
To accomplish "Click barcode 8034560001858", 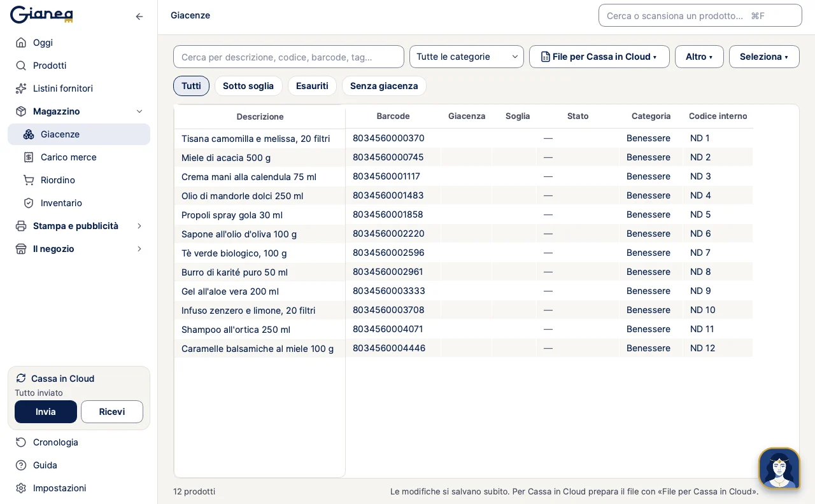I will coord(388,214).
